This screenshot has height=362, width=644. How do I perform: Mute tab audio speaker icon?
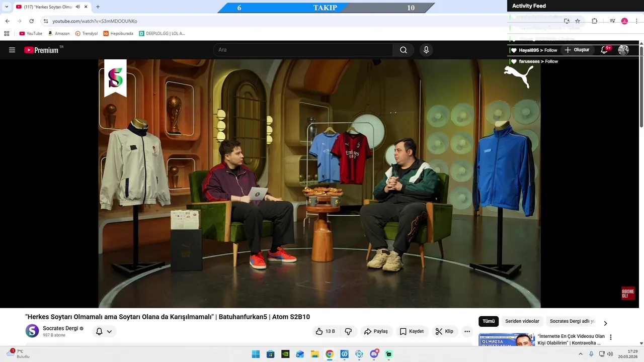coord(77,7)
